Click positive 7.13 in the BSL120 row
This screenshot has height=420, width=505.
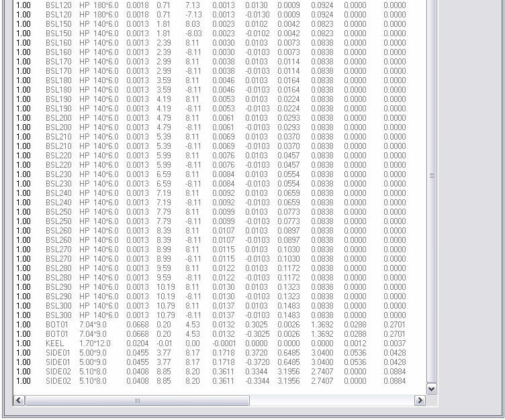pyautogui.click(x=193, y=5)
